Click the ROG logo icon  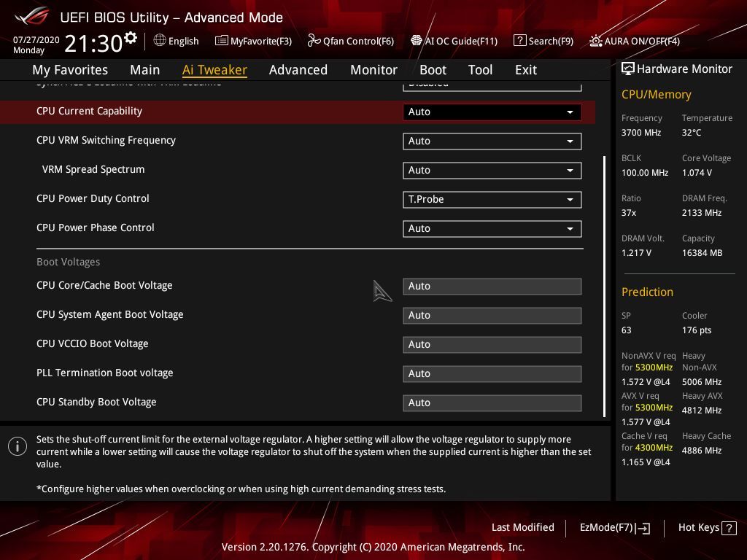pos(31,16)
